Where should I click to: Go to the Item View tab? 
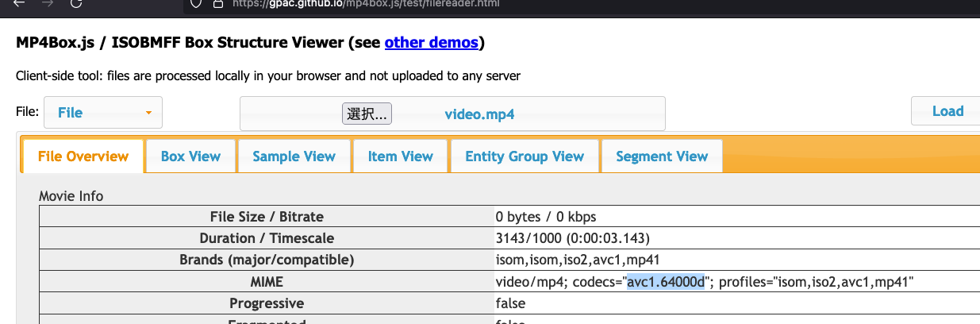click(400, 156)
